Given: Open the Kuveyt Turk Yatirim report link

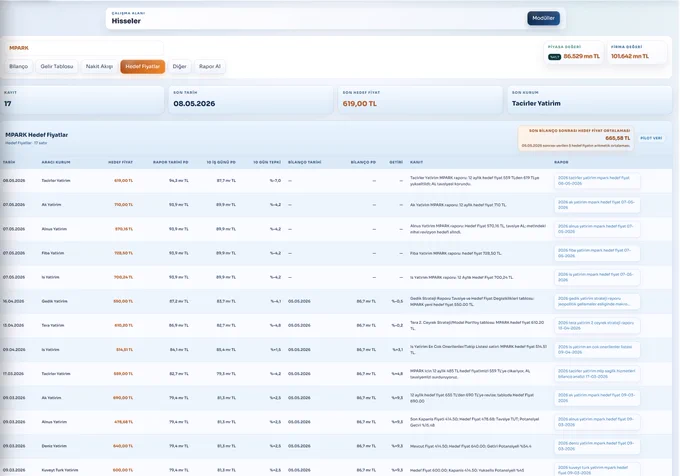Looking at the screenshot, I should tap(597, 470).
